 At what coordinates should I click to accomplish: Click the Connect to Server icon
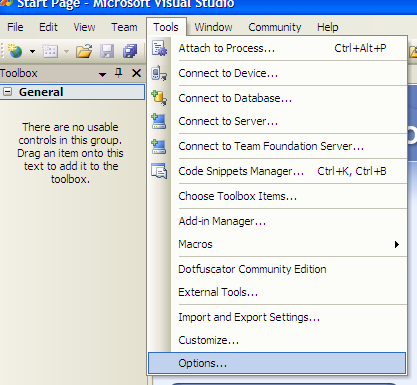pyautogui.click(x=159, y=121)
